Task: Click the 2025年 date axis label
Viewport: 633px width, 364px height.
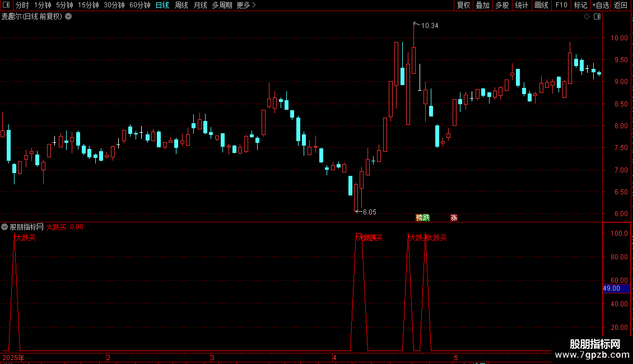Action: pos(13,357)
